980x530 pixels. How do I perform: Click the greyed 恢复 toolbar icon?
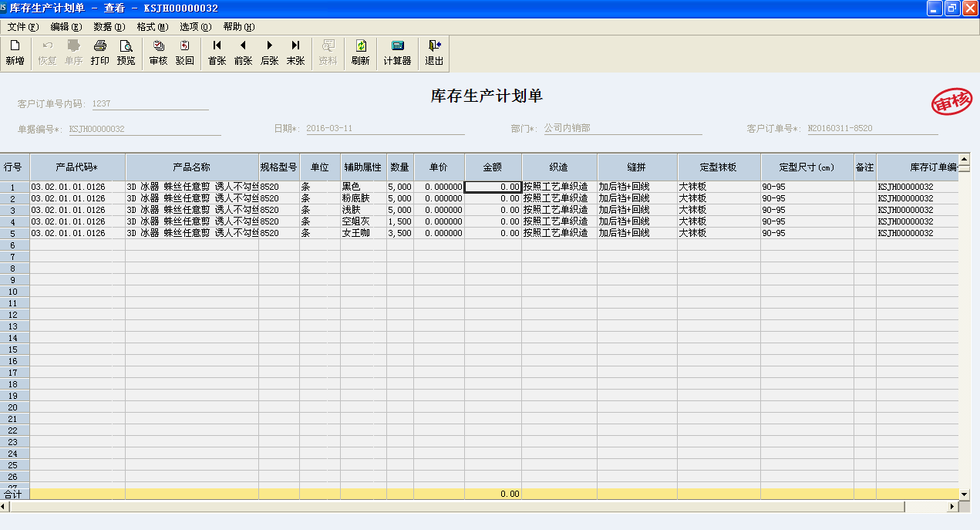(x=48, y=53)
